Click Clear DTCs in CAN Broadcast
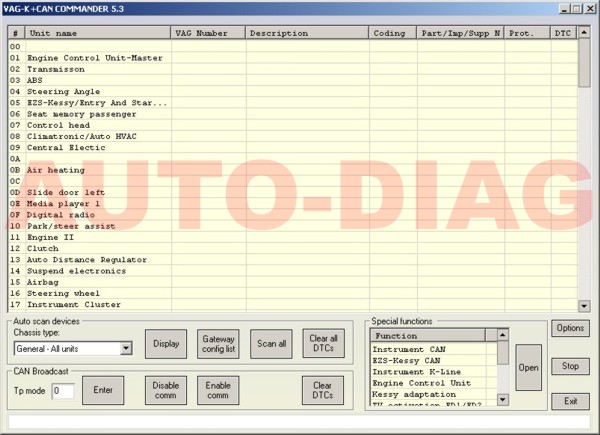Image resolution: width=600 pixels, height=435 pixels. (x=323, y=390)
